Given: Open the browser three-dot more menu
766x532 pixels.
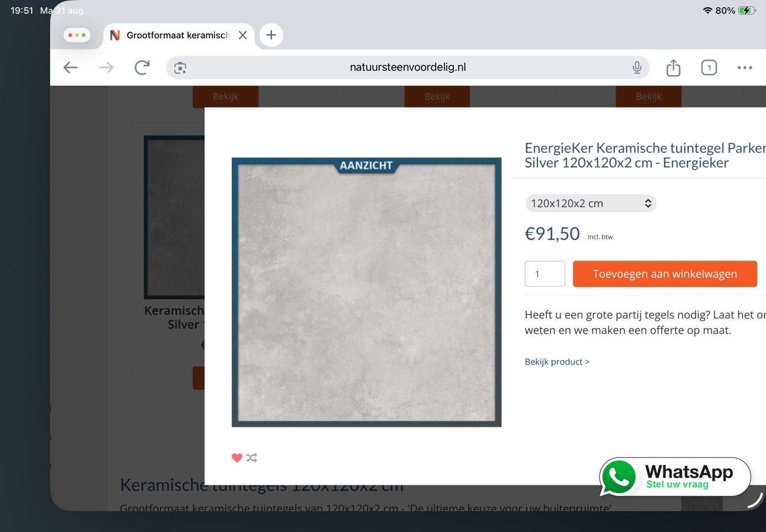Looking at the screenshot, I should click(744, 67).
